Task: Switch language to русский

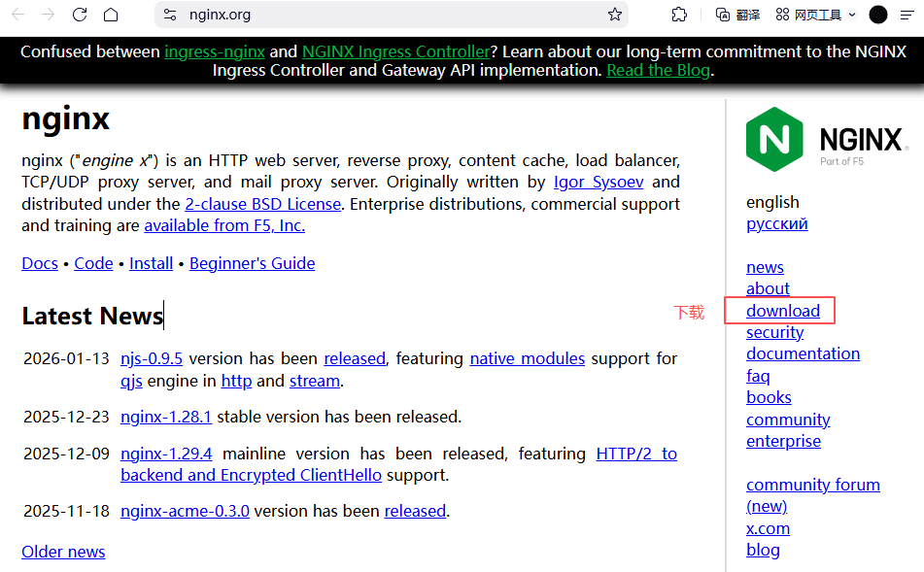Action: [777, 224]
